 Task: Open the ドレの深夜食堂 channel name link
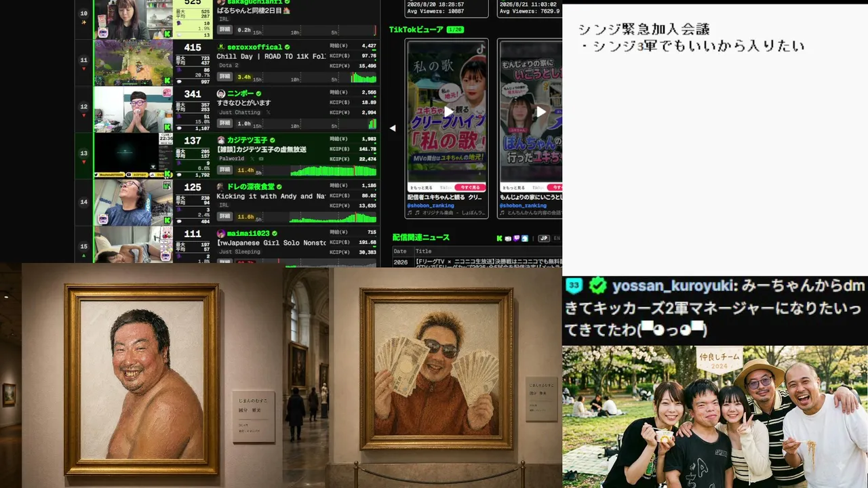click(250, 186)
